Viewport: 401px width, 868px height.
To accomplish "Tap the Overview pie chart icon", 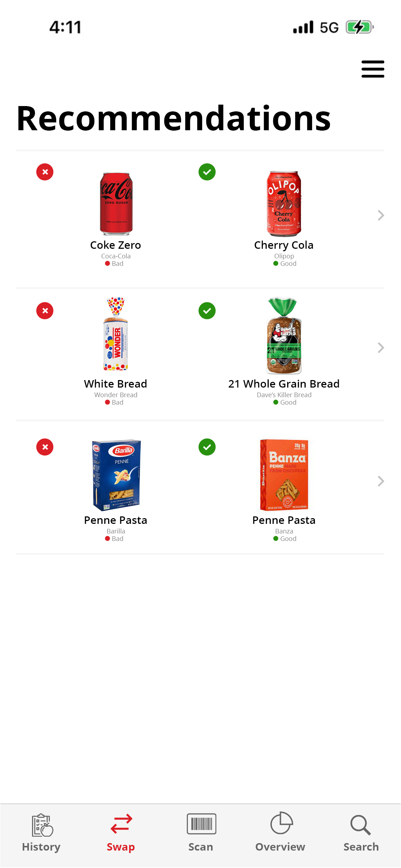I will click(281, 823).
